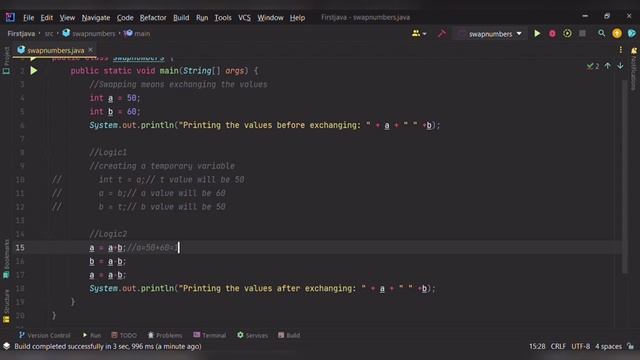The image size is (640, 360).
Task: Open the Help menu
Action: [x=297, y=18]
